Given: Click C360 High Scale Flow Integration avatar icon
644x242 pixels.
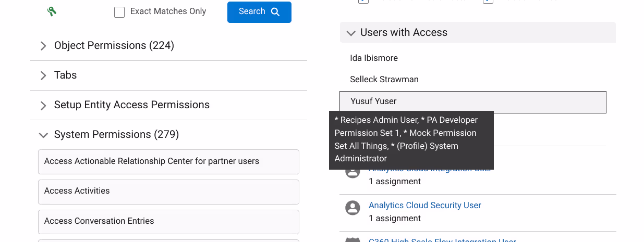Looking at the screenshot, I should point(353,240).
